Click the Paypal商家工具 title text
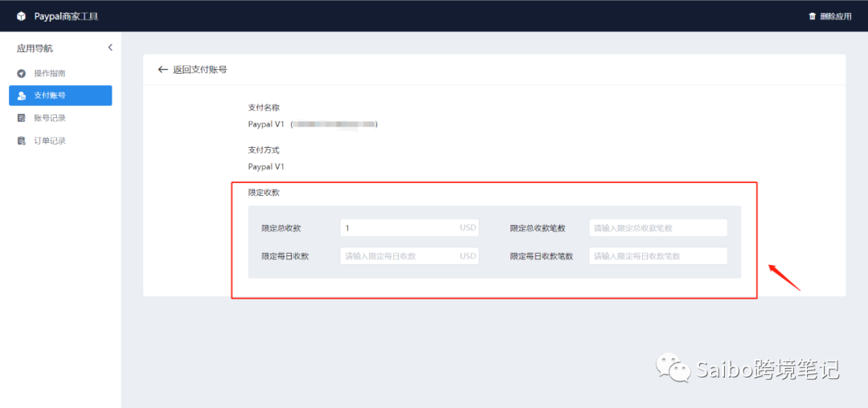The width and height of the screenshot is (868, 408). tap(67, 17)
